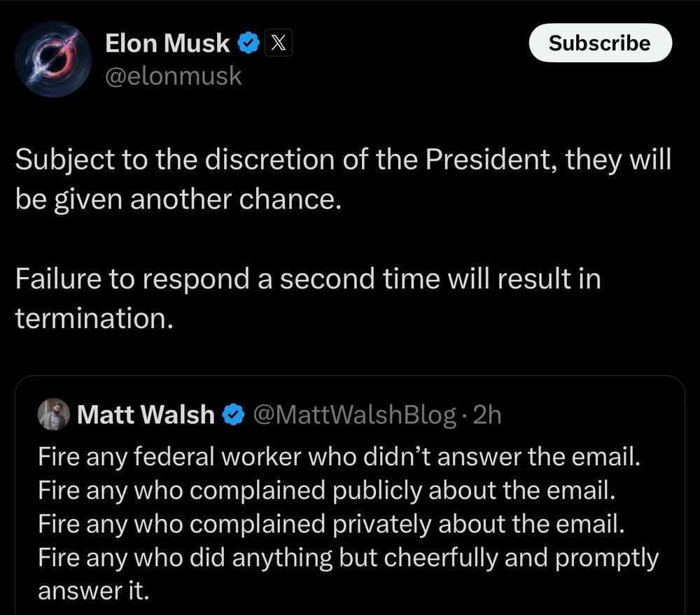700x615 pixels.
Task: Click the '2h' timestamp on quoted post
Action: click(487, 415)
